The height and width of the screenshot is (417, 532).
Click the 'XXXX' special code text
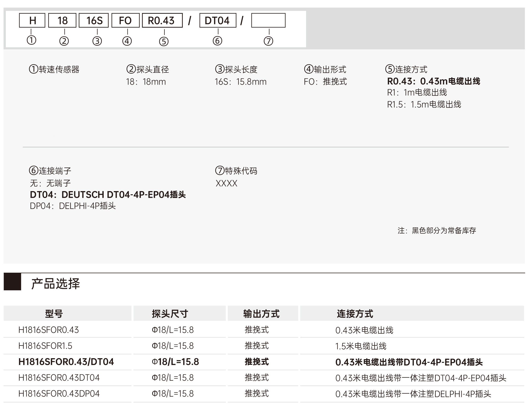pos(226,184)
